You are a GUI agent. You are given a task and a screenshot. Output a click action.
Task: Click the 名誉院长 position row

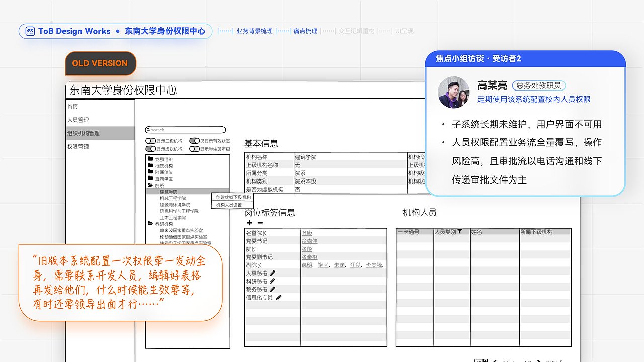(315, 233)
